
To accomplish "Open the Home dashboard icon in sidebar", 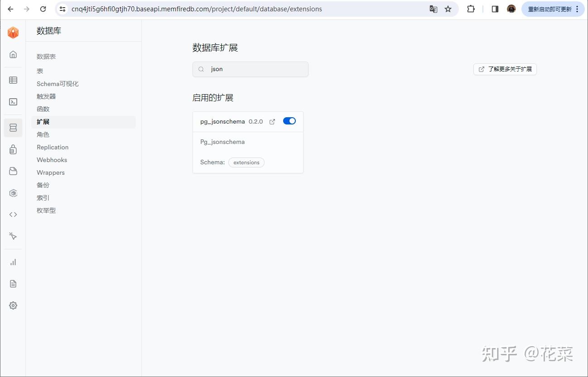I will tap(13, 54).
